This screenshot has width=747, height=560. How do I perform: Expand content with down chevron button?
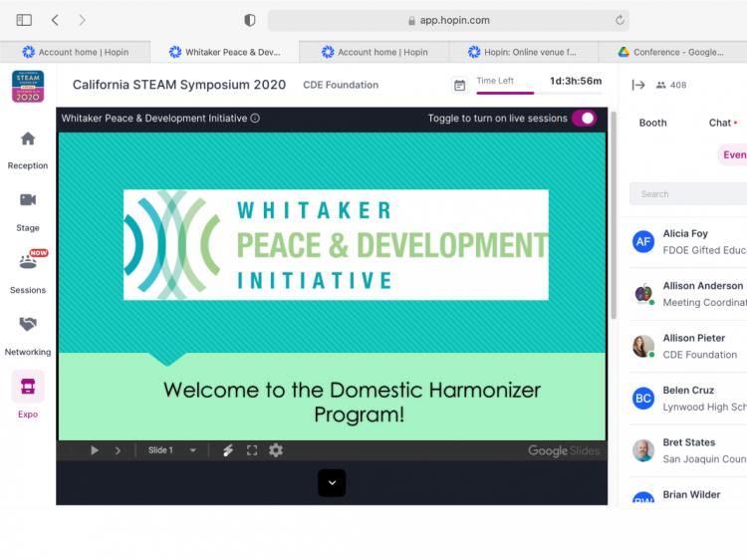[332, 483]
